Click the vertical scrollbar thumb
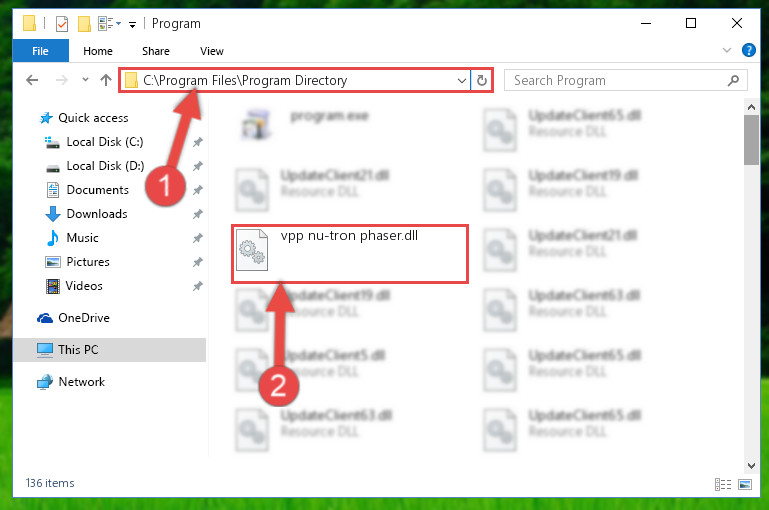This screenshot has width=769, height=510. click(751, 140)
